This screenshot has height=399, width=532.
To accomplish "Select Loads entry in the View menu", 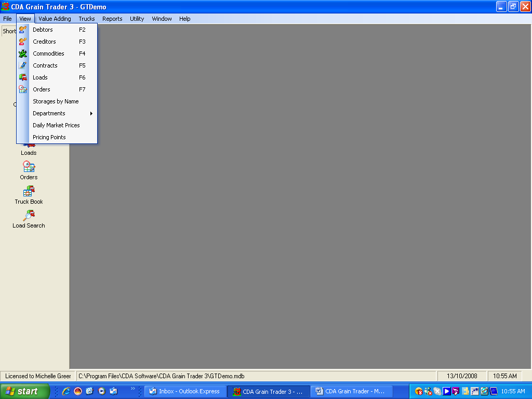I will 40,77.
